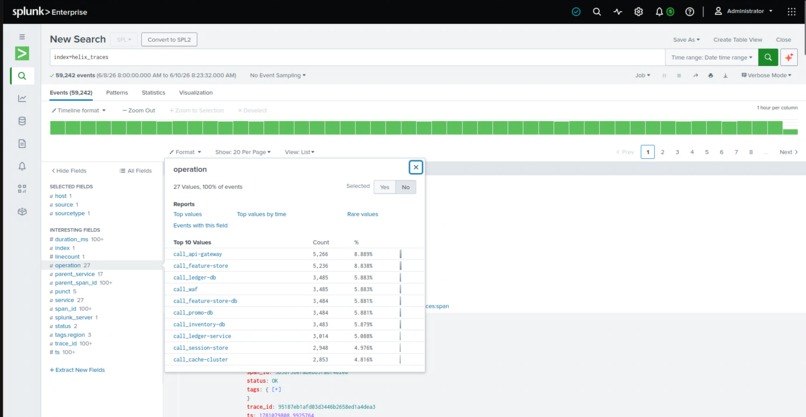806x417 pixels.
Task: Pause the search job
Action: click(664, 76)
